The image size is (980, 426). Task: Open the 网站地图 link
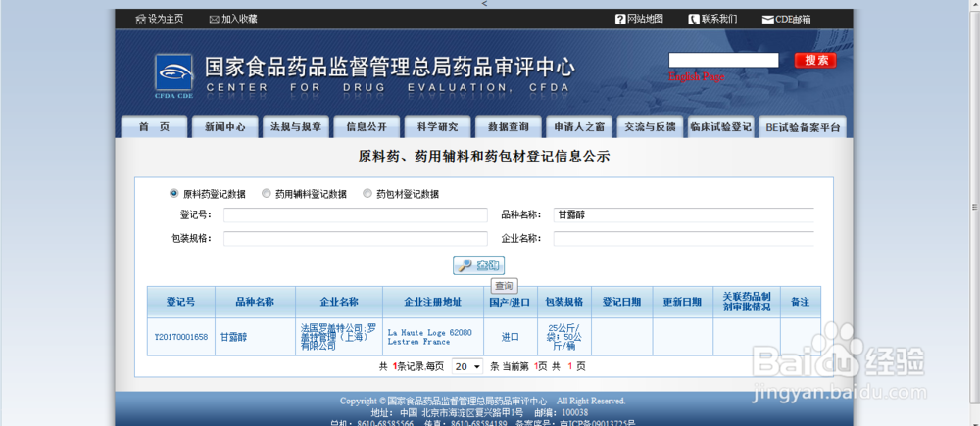click(645, 19)
